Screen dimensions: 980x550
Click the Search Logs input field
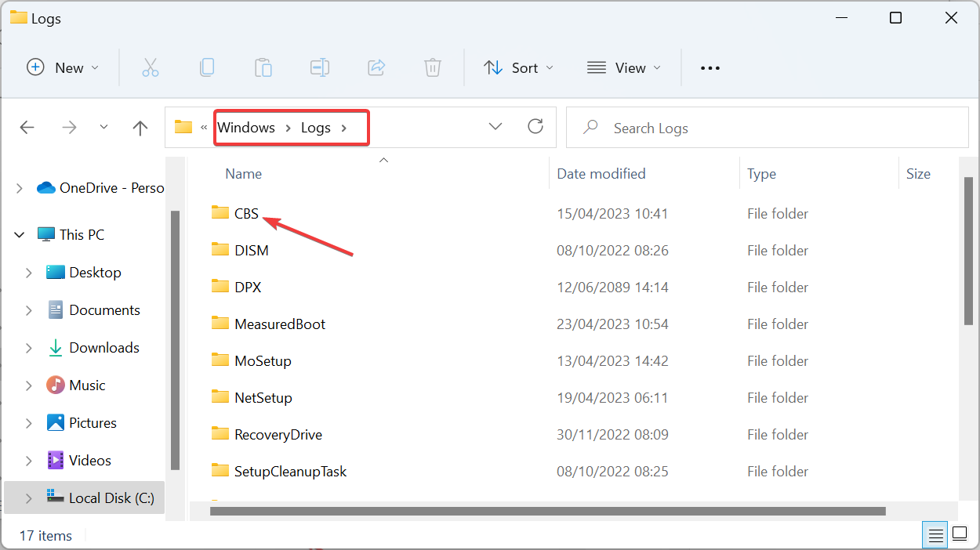point(768,128)
